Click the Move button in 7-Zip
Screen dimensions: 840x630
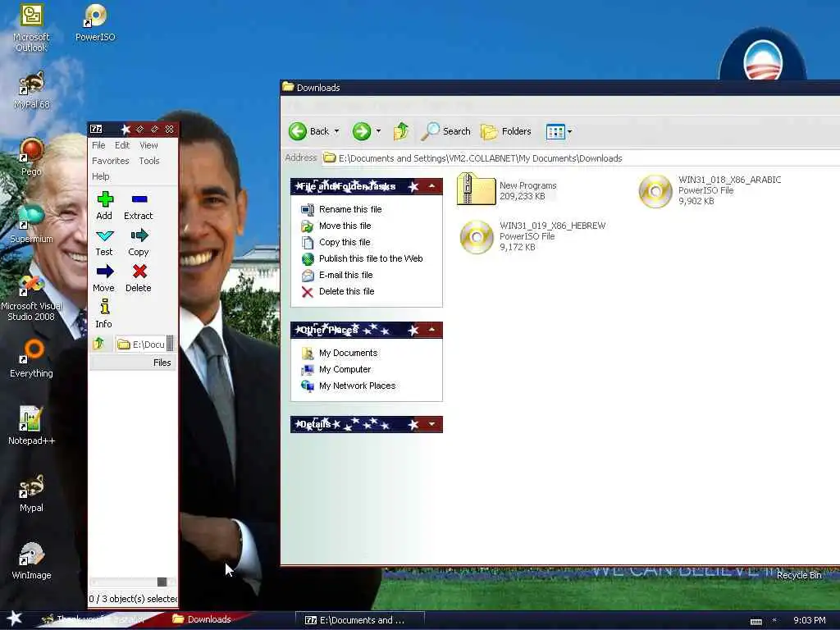pyautogui.click(x=104, y=278)
